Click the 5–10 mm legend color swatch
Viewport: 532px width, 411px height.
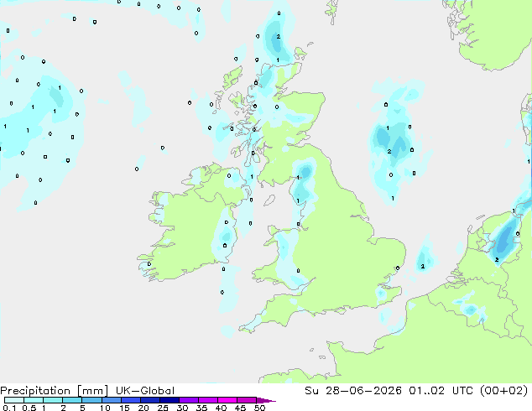point(92,400)
